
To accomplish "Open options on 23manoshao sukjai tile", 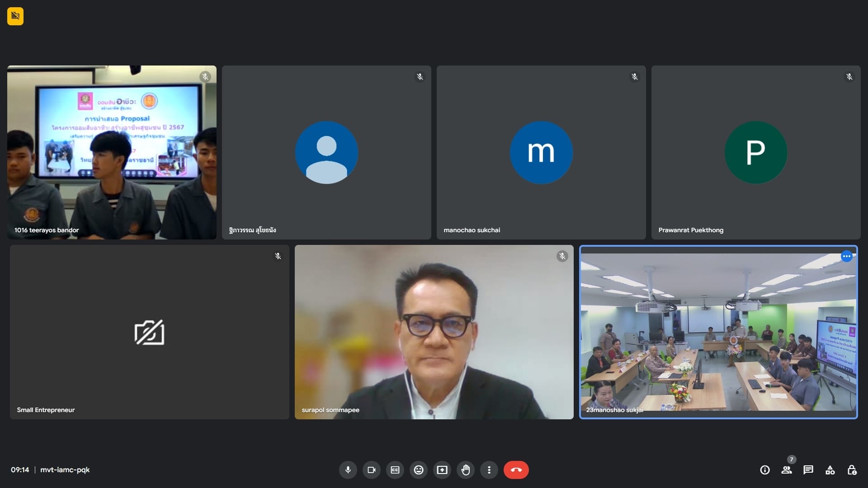I will 846,256.
